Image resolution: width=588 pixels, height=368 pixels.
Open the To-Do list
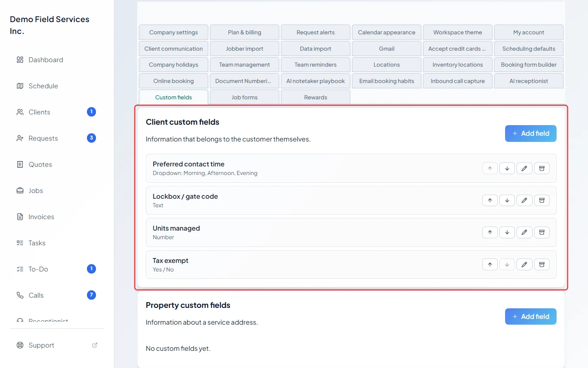tap(57, 269)
